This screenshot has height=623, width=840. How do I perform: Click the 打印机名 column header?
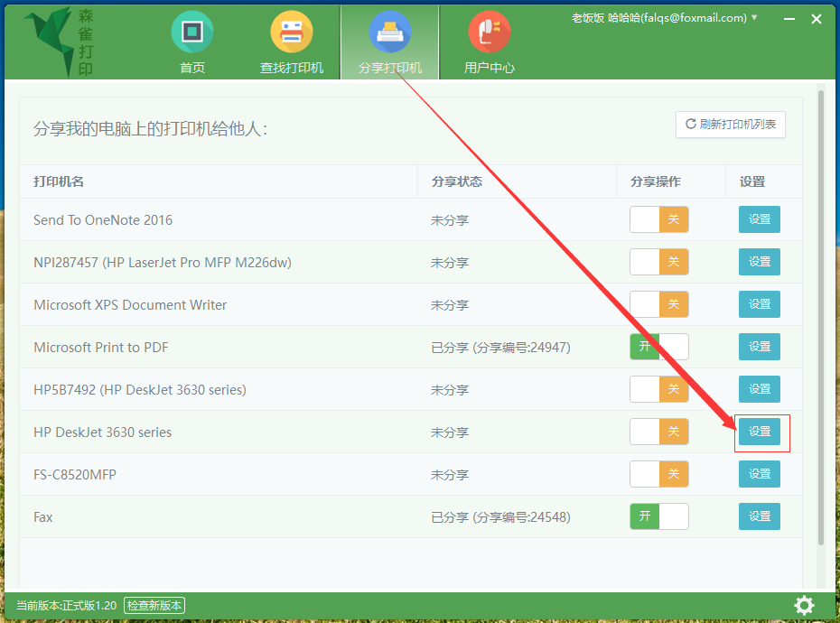59,181
